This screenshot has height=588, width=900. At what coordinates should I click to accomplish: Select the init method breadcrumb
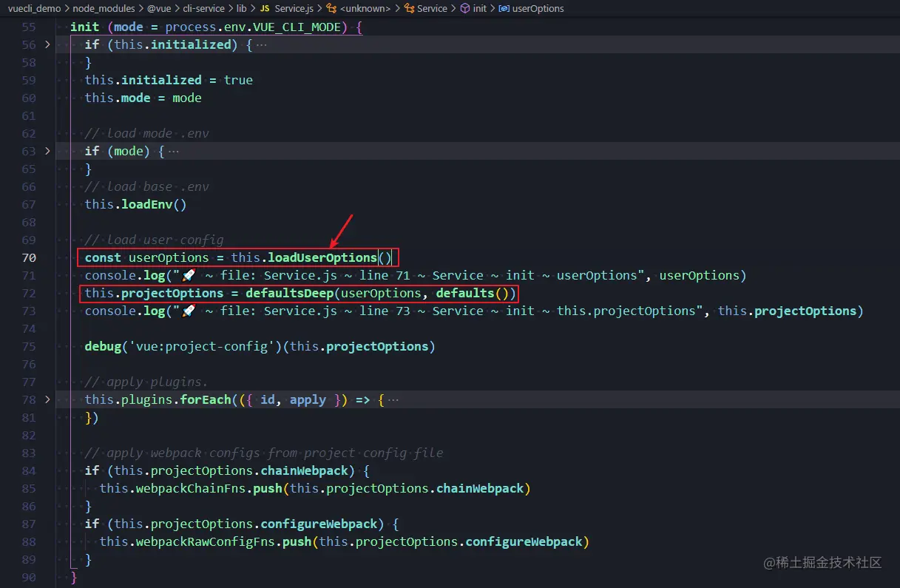tap(480, 9)
